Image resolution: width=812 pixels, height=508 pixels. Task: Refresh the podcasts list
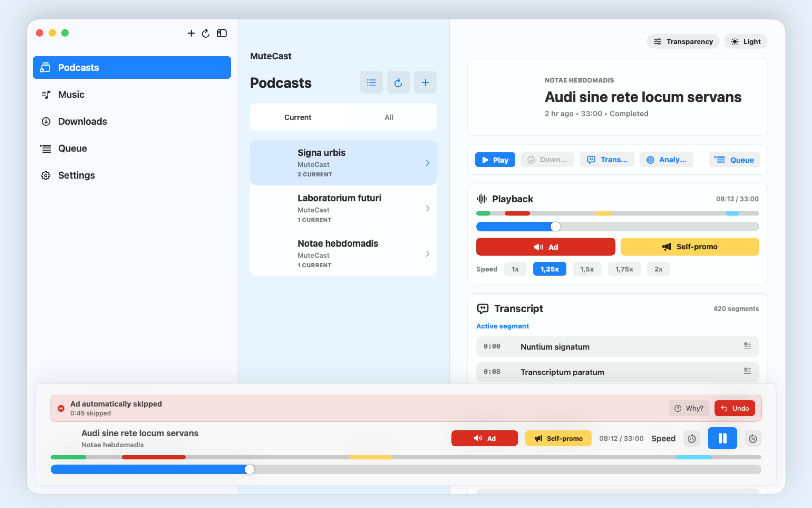pos(398,82)
